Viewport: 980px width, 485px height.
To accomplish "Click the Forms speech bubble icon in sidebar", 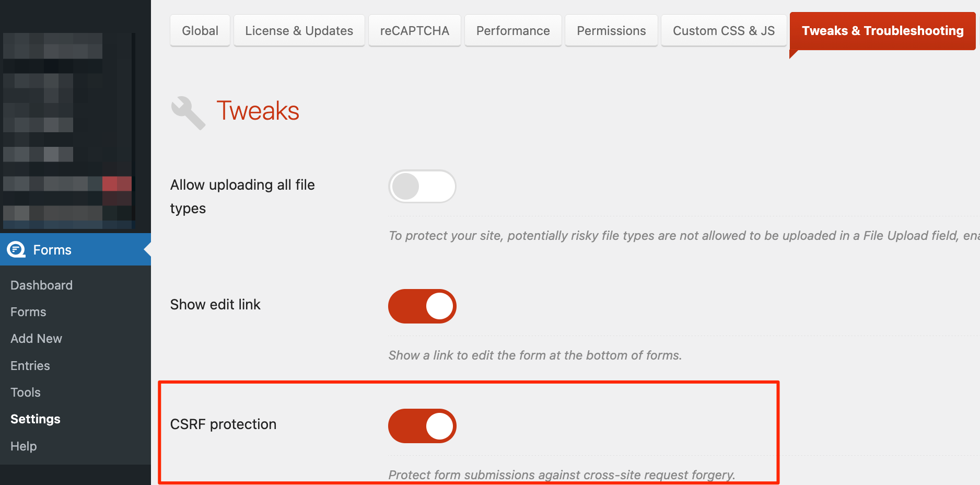I will pyautogui.click(x=16, y=250).
